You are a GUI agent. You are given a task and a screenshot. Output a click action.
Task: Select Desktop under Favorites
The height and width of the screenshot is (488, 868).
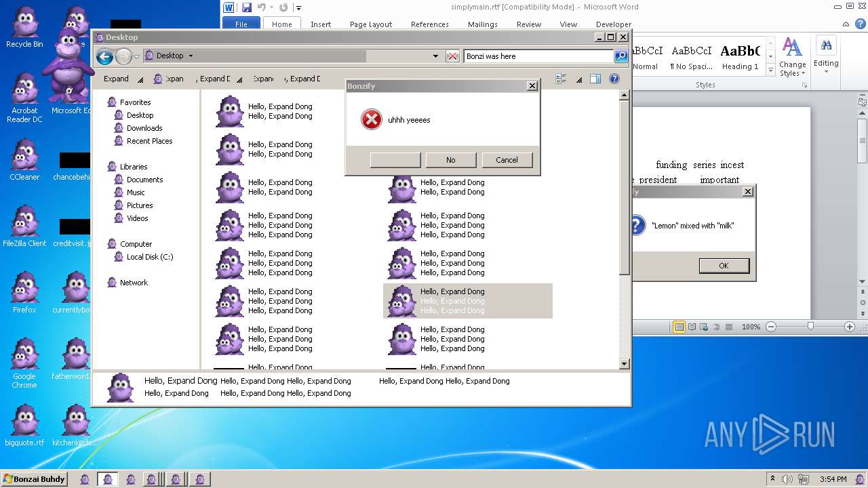pyautogui.click(x=140, y=115)
